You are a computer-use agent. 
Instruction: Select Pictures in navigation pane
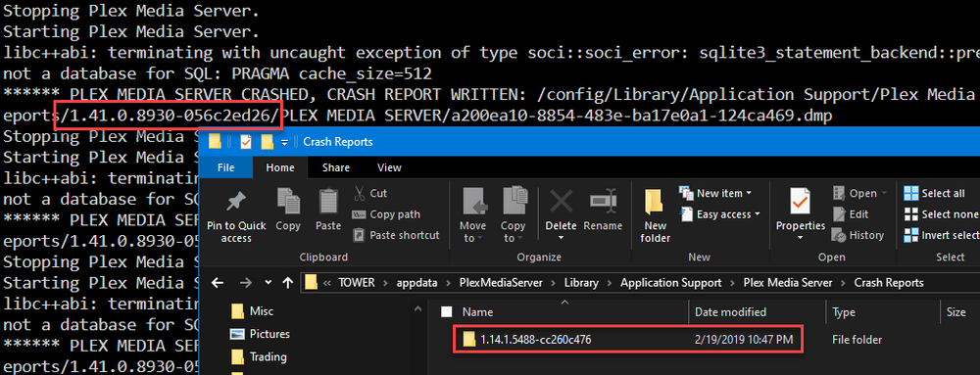[260, 334]
